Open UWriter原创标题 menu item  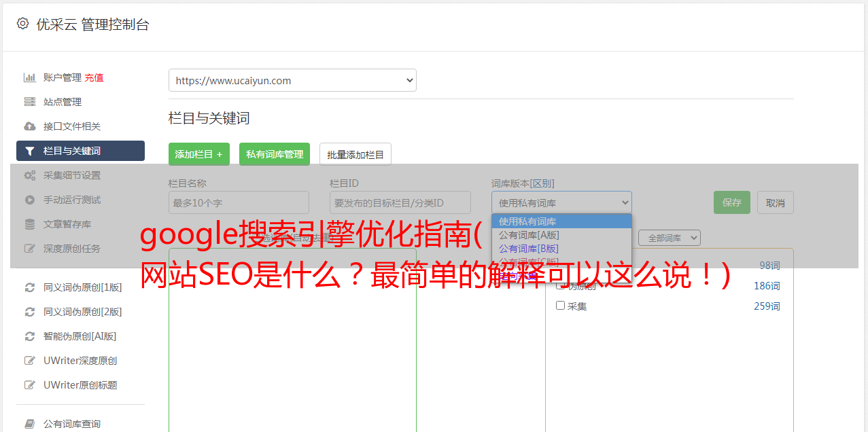tap(80, 385)
